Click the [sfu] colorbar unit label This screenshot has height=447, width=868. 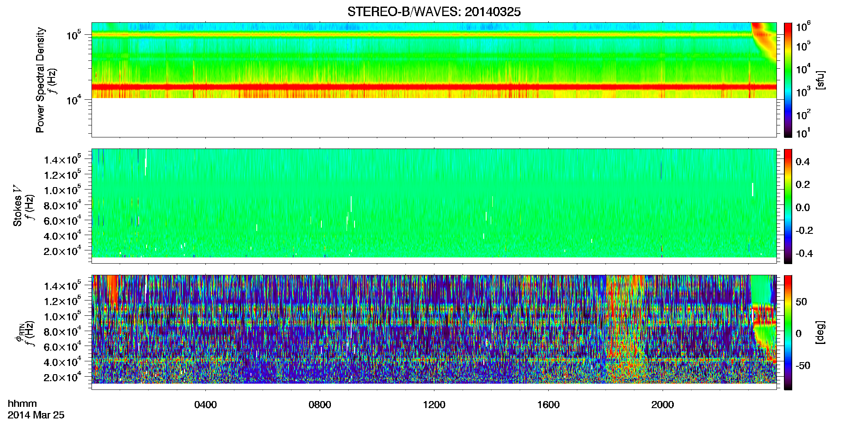[x=820, y=80]
